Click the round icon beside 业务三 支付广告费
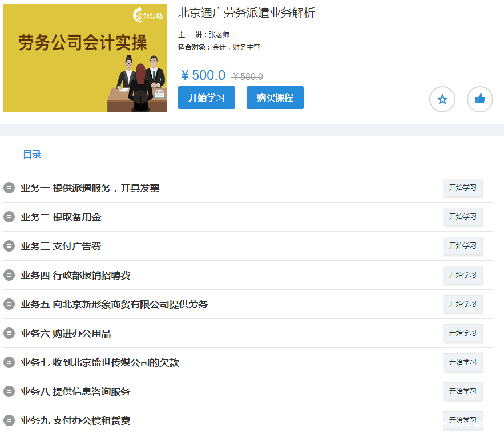Image resolution: width=504 pixels, height=433 pixels. [x=9, y=246]
